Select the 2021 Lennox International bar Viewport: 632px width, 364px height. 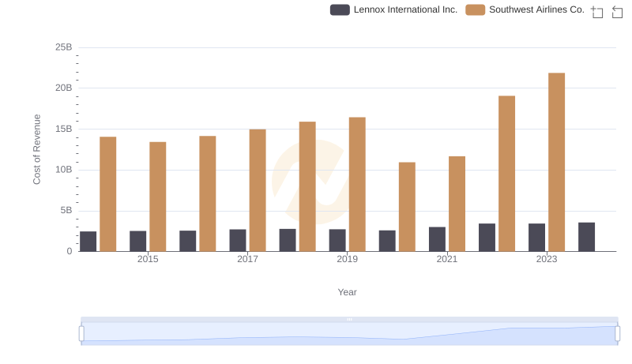[x=437, y=239]
